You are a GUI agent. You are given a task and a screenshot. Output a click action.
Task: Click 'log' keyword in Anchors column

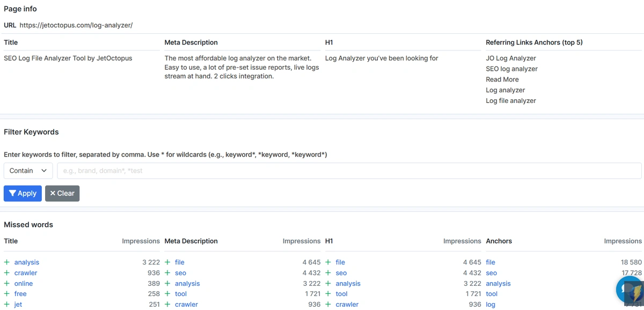[x=491, y=304]
